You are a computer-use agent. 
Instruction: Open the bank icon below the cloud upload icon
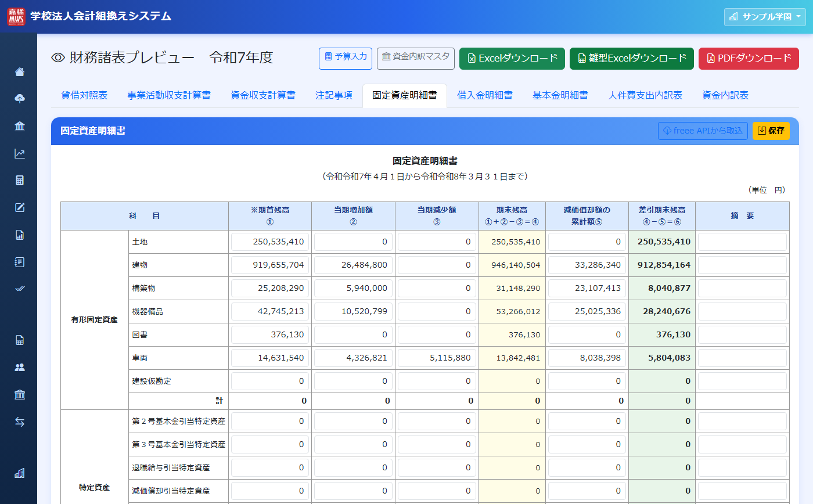click(x=20, y=127)
